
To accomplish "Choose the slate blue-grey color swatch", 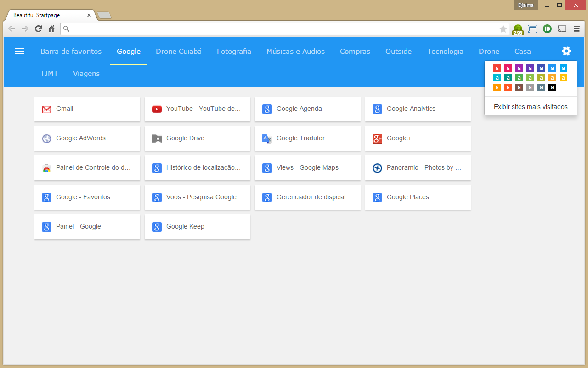I will coord(541,87).
